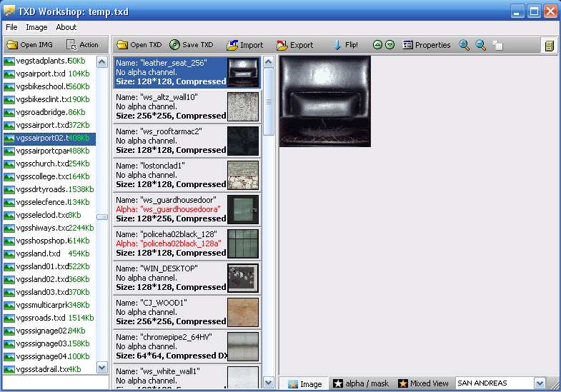The image size is (561, 392).
Task: Select vgssmulticarprk file entry
Action: 49,305
